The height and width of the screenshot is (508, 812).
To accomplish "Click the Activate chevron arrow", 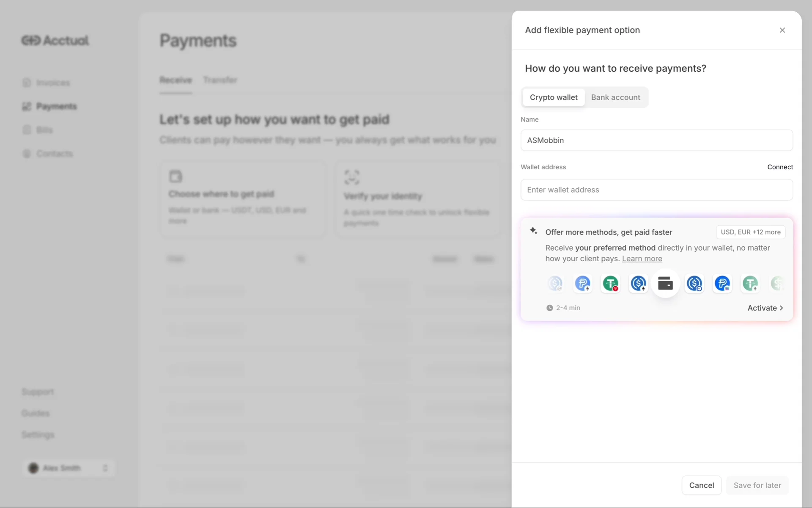I will [781, 308].
